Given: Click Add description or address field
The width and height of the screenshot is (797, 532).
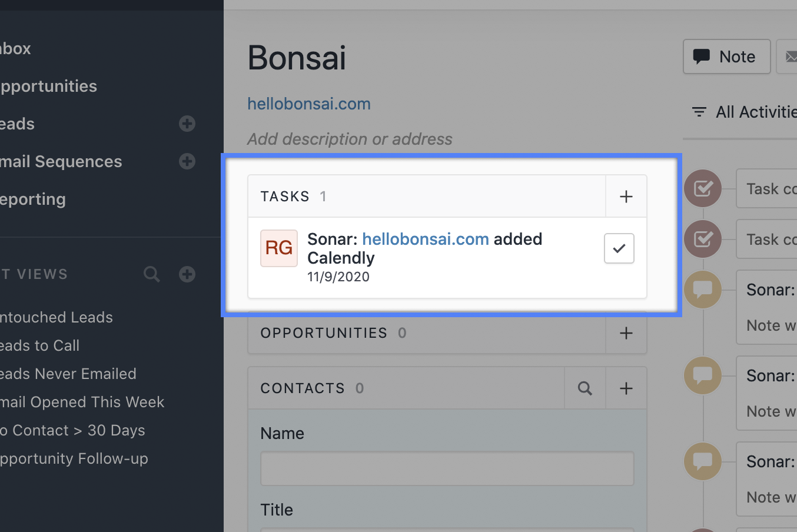Looking at the screenshot, I should 350,139.
